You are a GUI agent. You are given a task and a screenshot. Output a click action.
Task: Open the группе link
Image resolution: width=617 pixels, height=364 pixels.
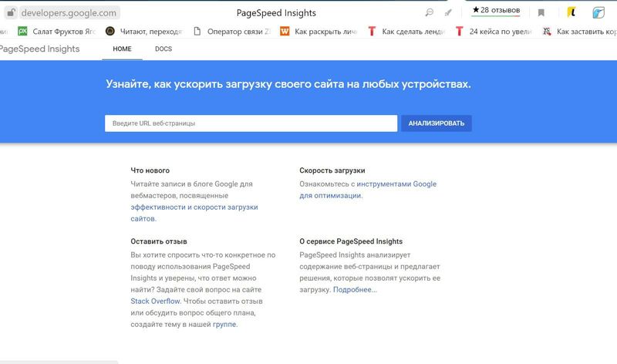tap(224, 324)
